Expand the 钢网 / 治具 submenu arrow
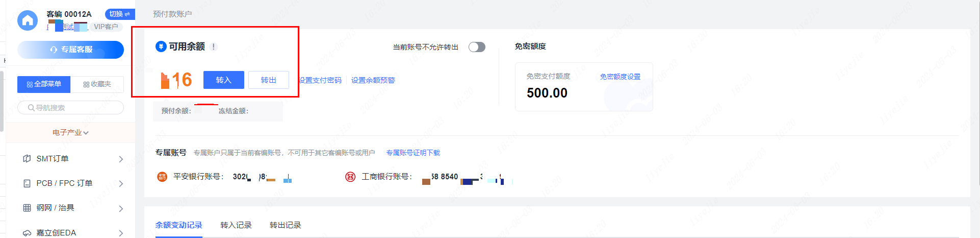 click(121, 208)
